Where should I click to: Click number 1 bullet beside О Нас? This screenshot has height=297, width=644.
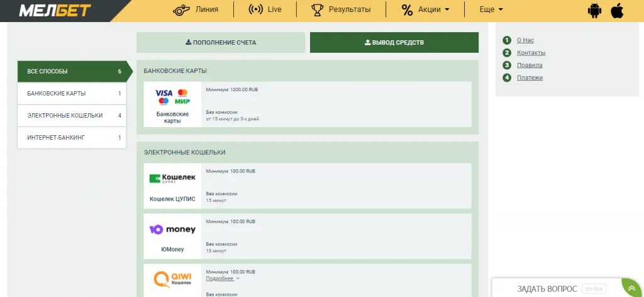point(507,40)
